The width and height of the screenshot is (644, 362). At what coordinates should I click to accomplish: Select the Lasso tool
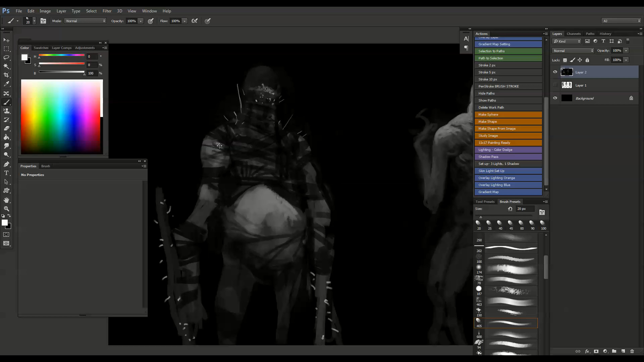tap(6, 57)
